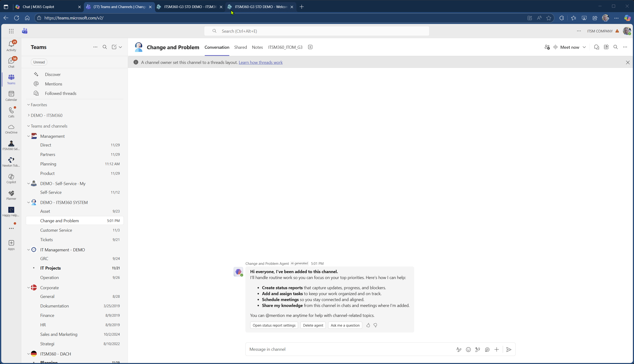
Task: Send the channel message
Action: (x=509, y=349)
